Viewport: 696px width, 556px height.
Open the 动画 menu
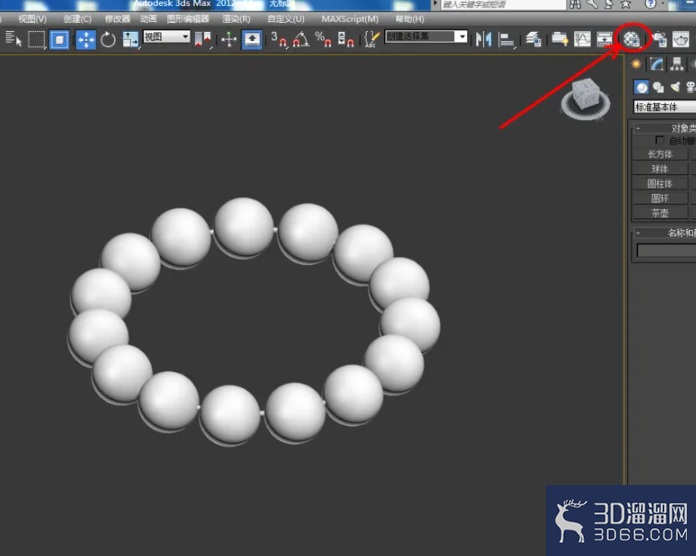pyautogui.click(x=149, y=19)
